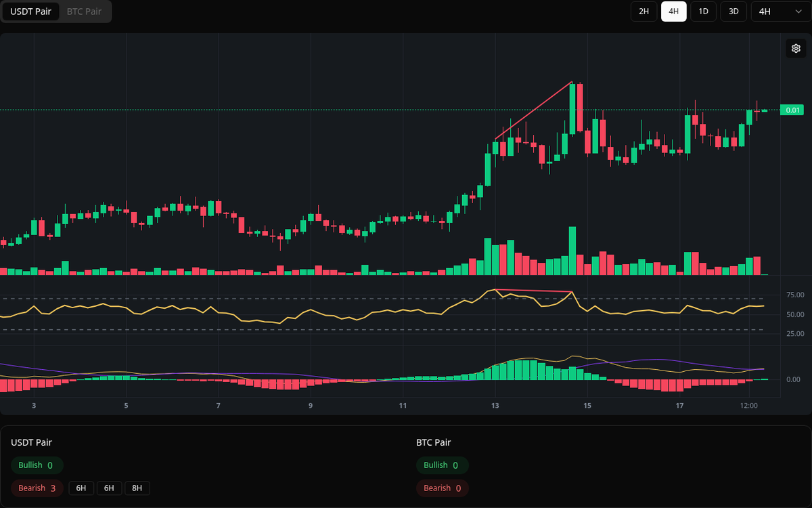
Task: Click the second 6H bearish signal chip
Action: 109,488
